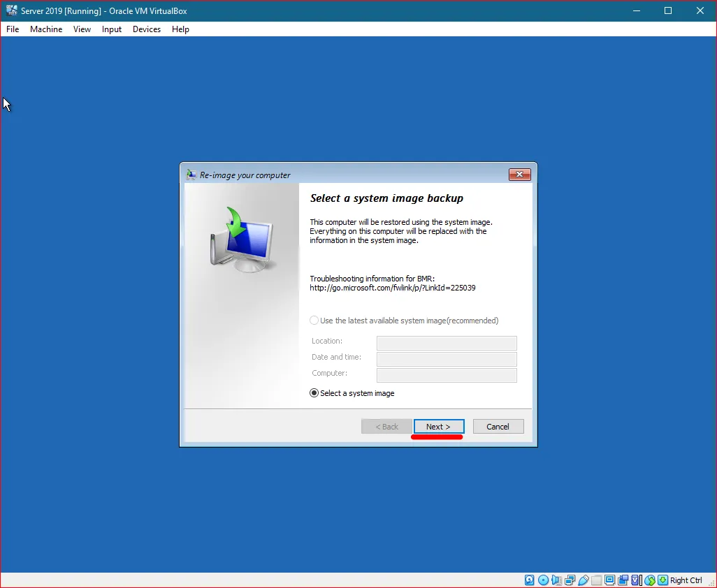Click the Location input field
Screen dimensions: 717x588
447,343
